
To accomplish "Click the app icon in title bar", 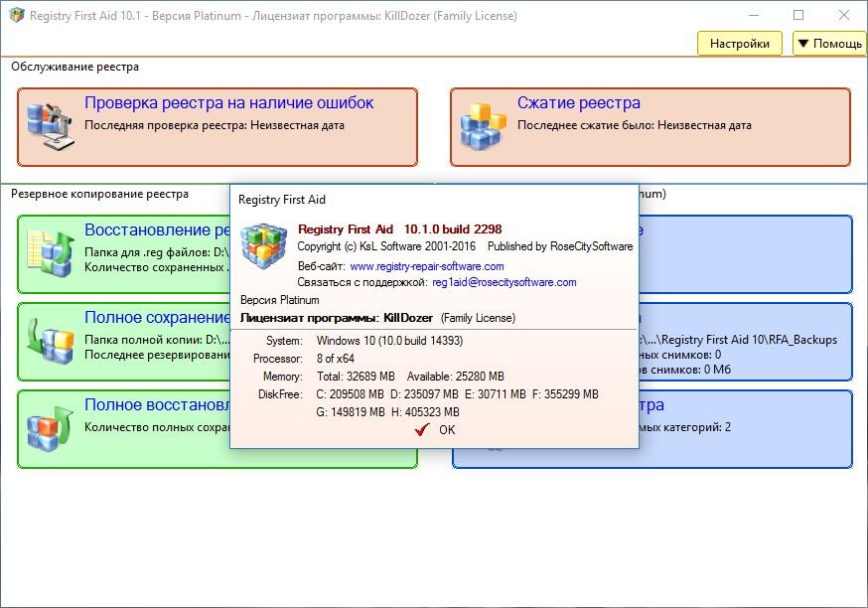I will [x=17, y=16].
